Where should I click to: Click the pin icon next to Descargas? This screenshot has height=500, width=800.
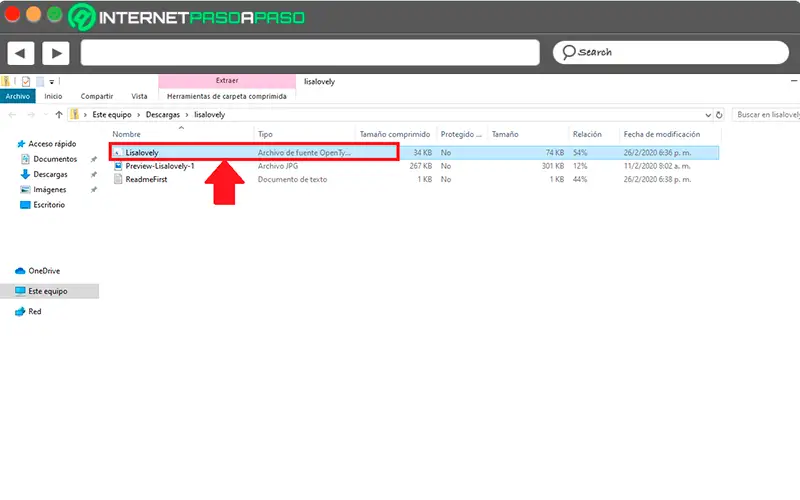pyautogui.click(x=94, y=174)
